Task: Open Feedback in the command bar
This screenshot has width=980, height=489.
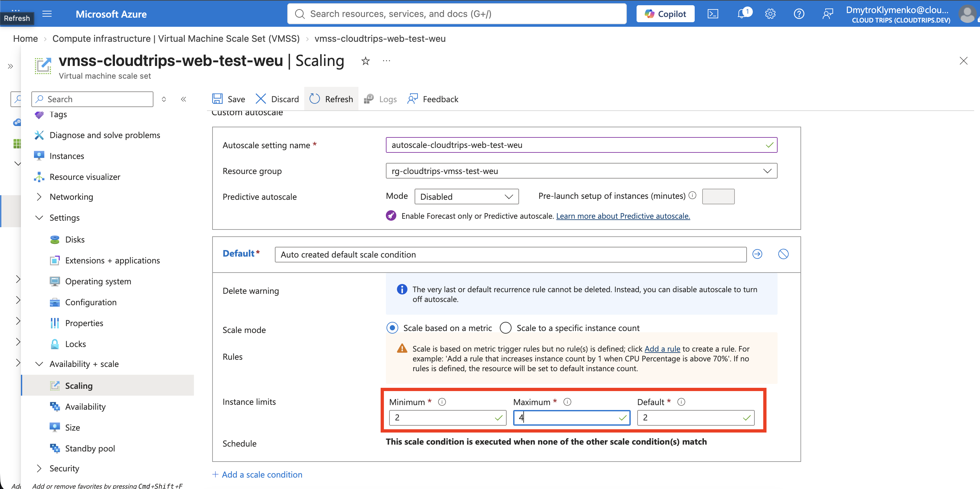Action: [433, 99]
